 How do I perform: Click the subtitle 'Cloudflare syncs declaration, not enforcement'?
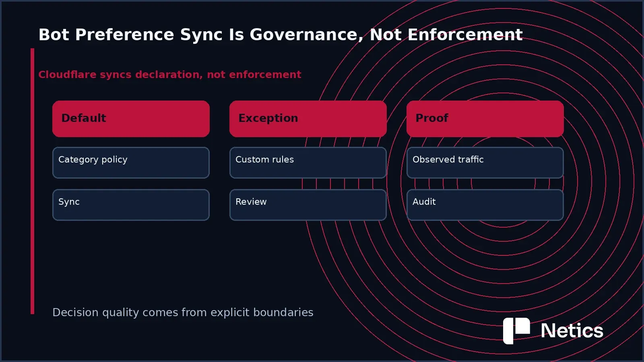[x=169, y=74]
